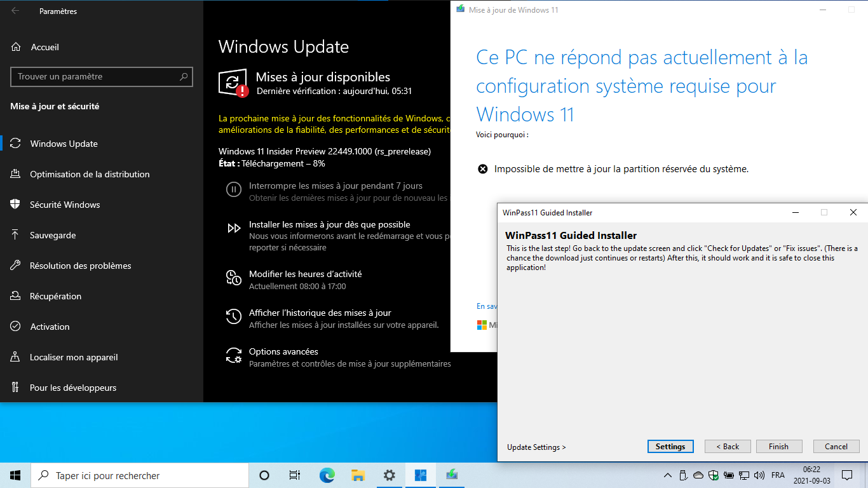
Task: Close the WinPass11 Guided Installer window
Action: tap(853, 212)
